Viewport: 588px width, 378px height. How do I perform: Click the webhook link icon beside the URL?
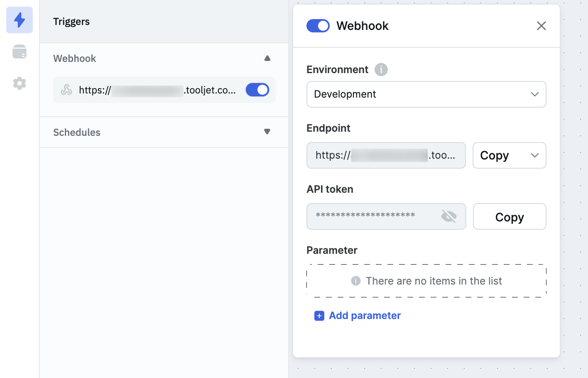[66, 90]
